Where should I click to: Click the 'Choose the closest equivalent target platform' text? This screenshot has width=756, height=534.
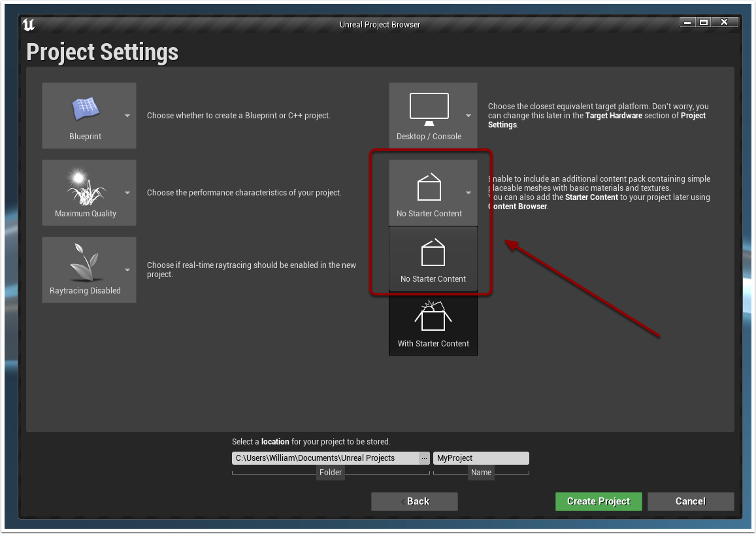tap(599, 115)
